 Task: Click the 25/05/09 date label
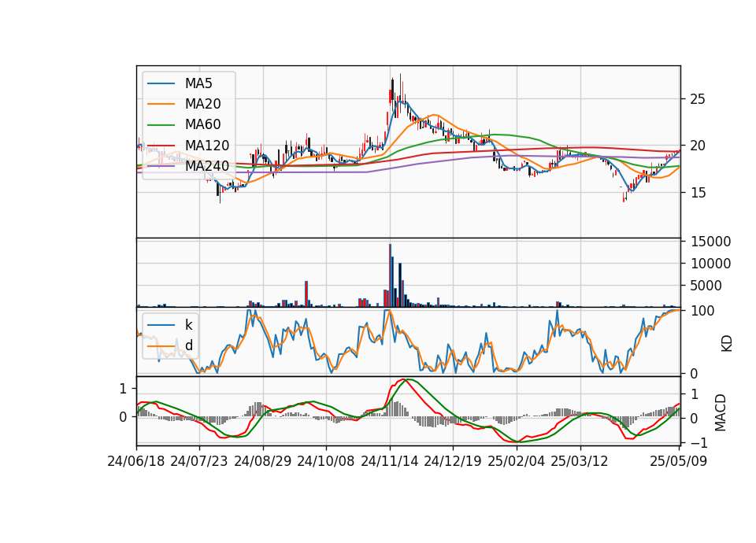pos(679,461)
